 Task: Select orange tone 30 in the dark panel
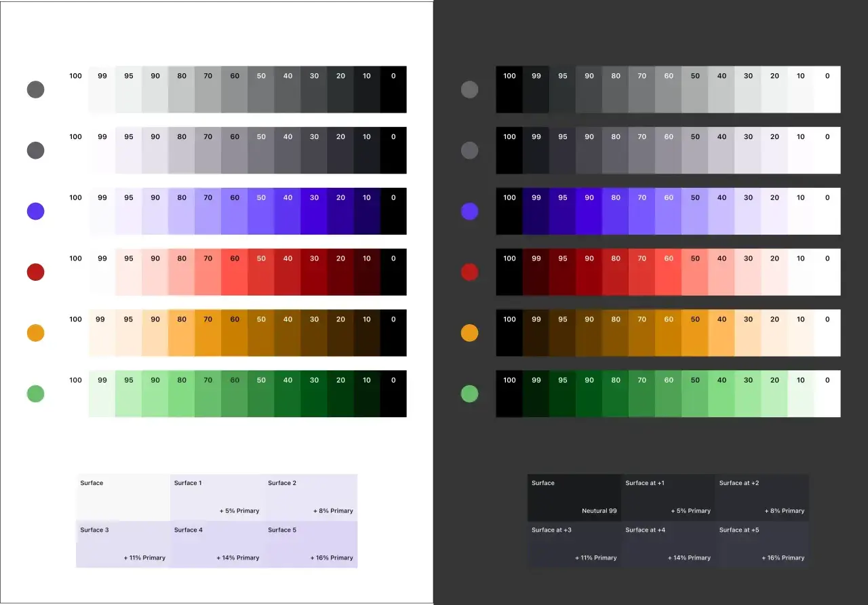coord(748,332)
